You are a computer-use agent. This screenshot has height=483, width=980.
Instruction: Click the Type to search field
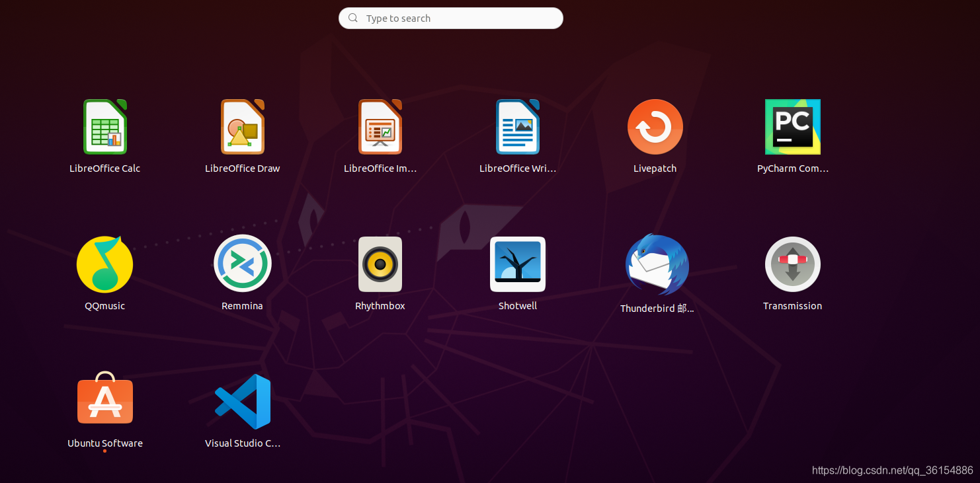(x=451, y=19)
